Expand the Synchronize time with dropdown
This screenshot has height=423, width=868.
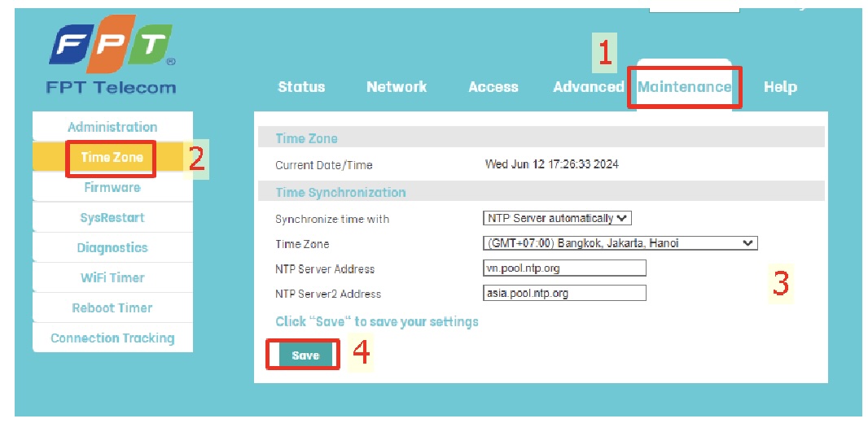(557, 219)
